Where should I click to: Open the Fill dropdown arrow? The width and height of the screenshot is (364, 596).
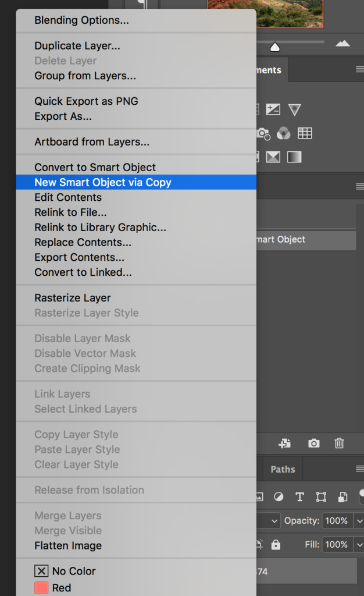(359, 545)
